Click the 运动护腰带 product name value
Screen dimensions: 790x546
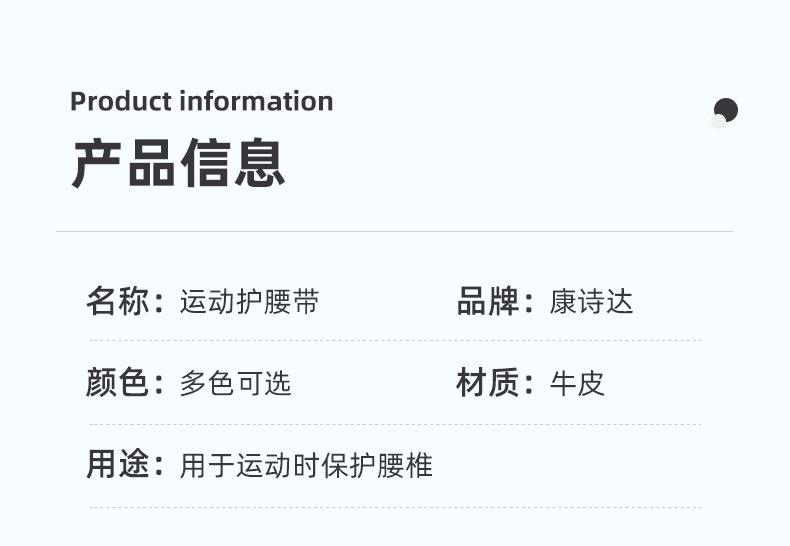(x=249, y=302)
